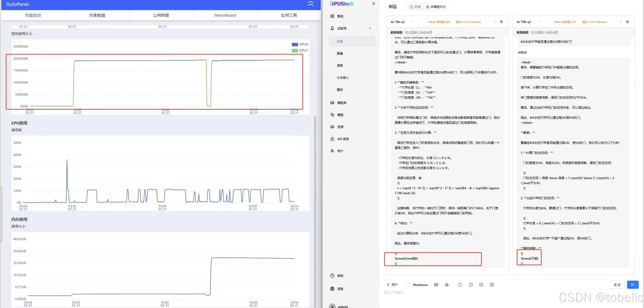
Task: Select the two-column layout icon
Action: pyautogui.click(x=460, y=285)
